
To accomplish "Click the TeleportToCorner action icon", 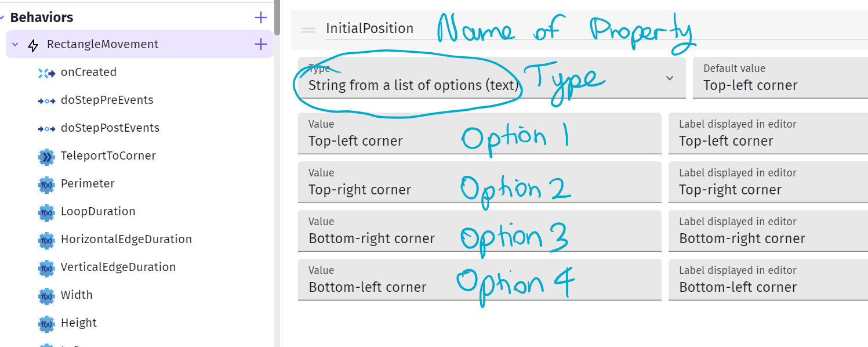I will coord(46,156).
